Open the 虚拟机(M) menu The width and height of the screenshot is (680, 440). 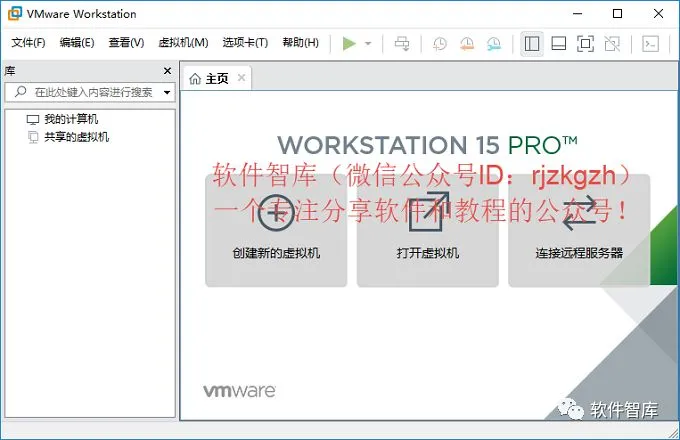[183, 42]
